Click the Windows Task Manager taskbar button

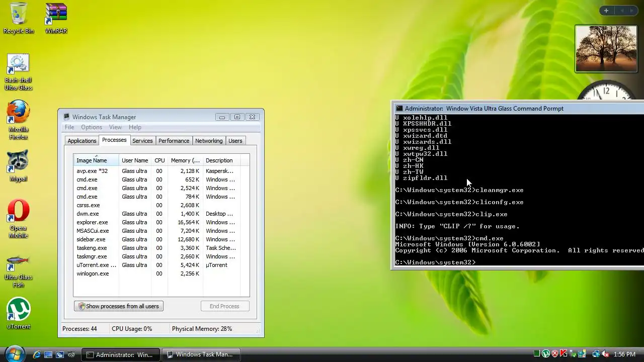201,354
